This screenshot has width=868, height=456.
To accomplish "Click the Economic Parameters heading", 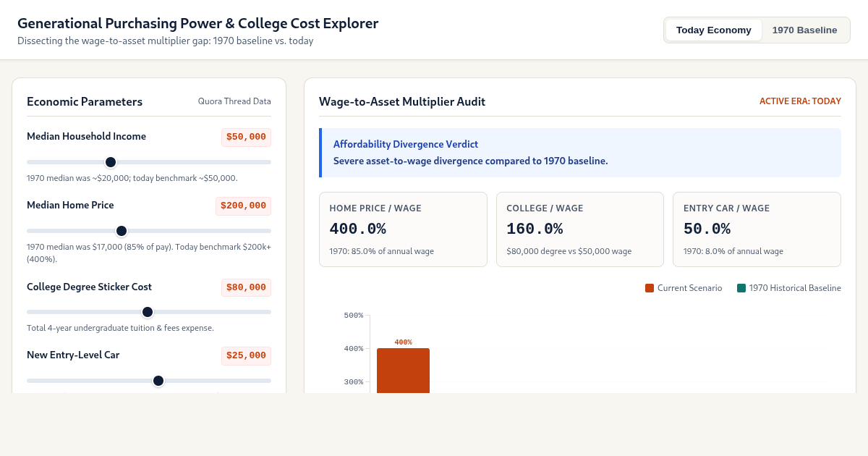I will [85, 101].
